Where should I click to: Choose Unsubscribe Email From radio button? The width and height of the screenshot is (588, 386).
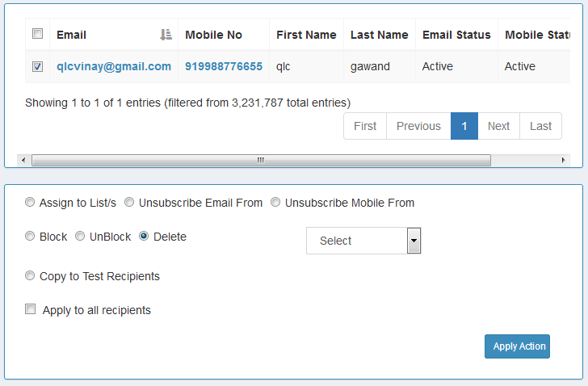pyautogui.click(x=129, y=203)
